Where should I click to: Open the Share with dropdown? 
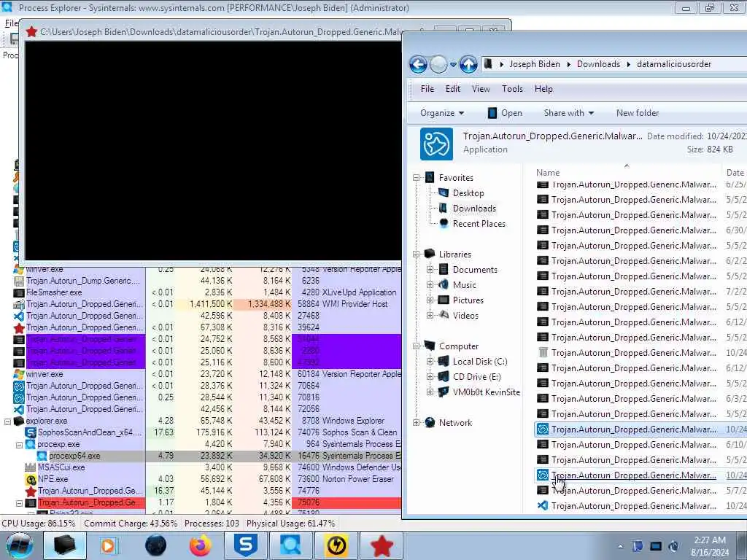pos(569,113)
